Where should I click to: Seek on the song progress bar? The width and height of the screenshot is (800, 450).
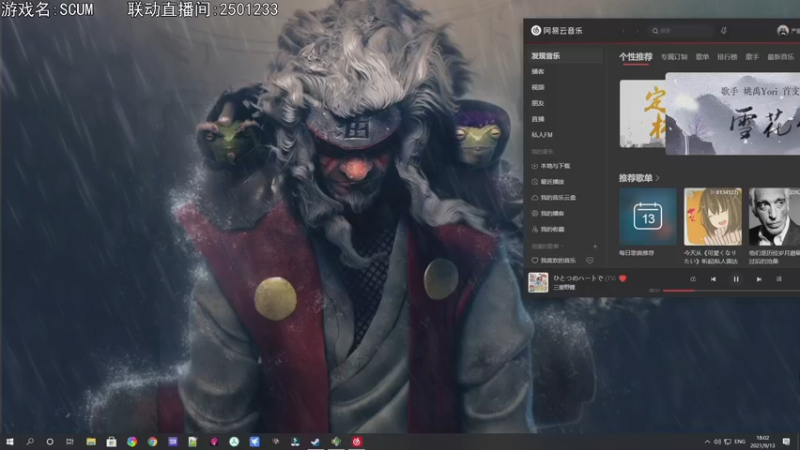[732, 291]
